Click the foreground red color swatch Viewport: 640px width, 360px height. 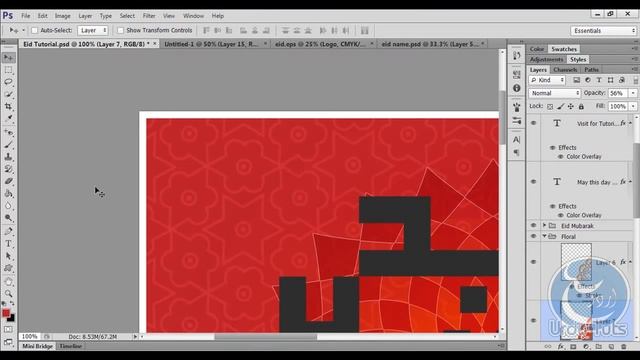tap(6, 313)
